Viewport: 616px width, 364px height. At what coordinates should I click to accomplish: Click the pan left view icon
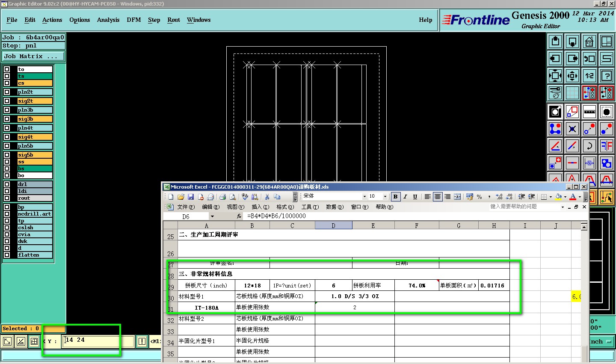555,59
